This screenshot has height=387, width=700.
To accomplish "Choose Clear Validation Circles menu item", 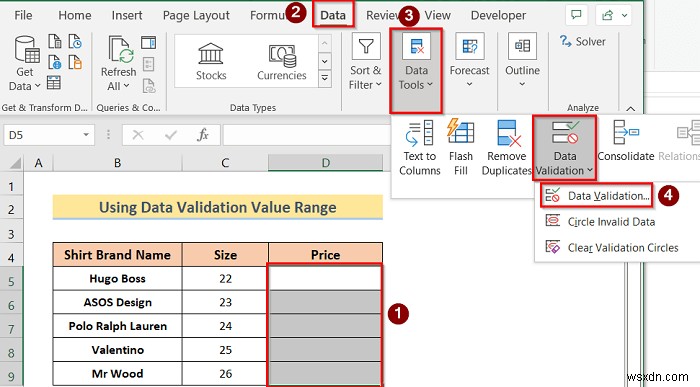I will pyautogui.click(x=612, y=248).
